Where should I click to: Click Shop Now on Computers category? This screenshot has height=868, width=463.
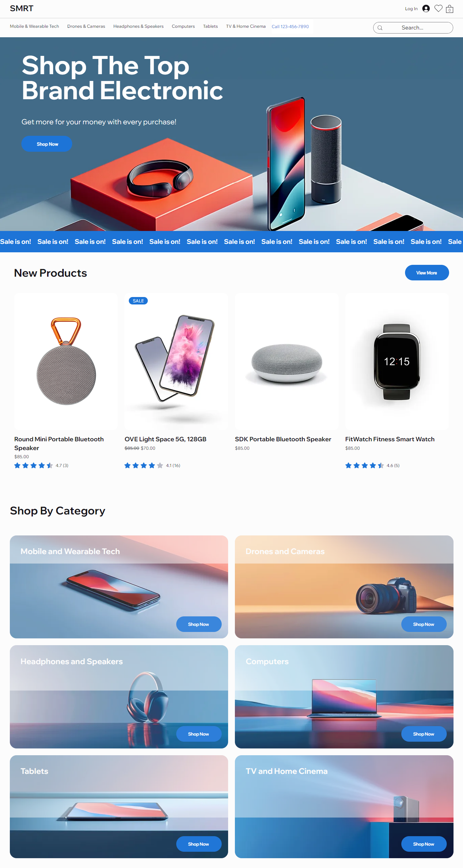[x=424, y=734]
